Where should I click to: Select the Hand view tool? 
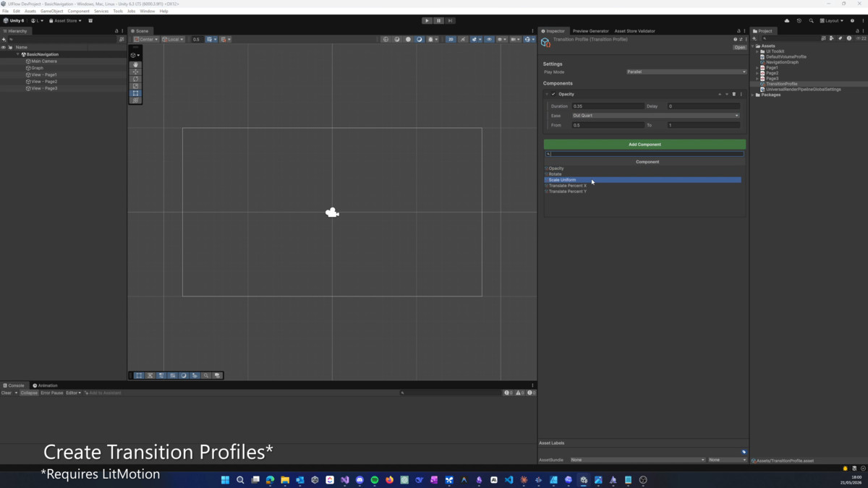tap(135, 64)
